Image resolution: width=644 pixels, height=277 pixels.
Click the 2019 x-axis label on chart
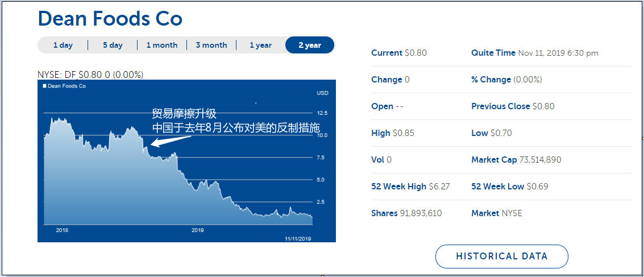[x=198, y=230]
